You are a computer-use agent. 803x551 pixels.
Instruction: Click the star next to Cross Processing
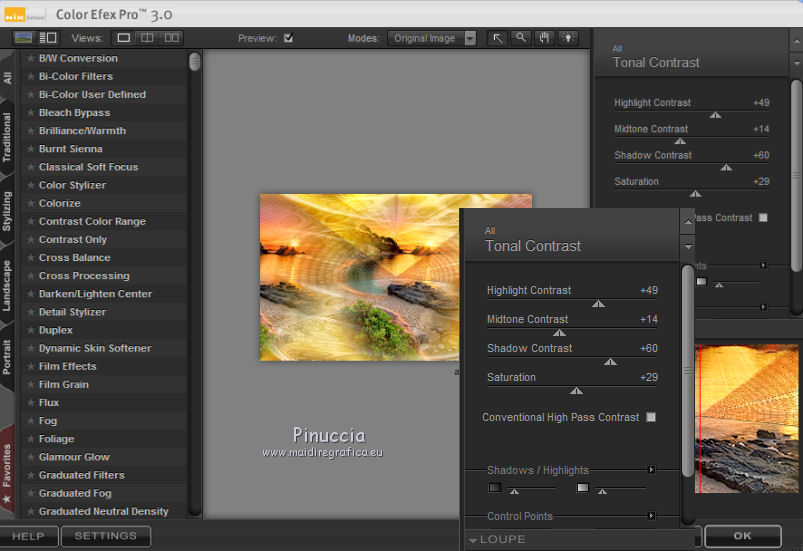pos(31,276)
